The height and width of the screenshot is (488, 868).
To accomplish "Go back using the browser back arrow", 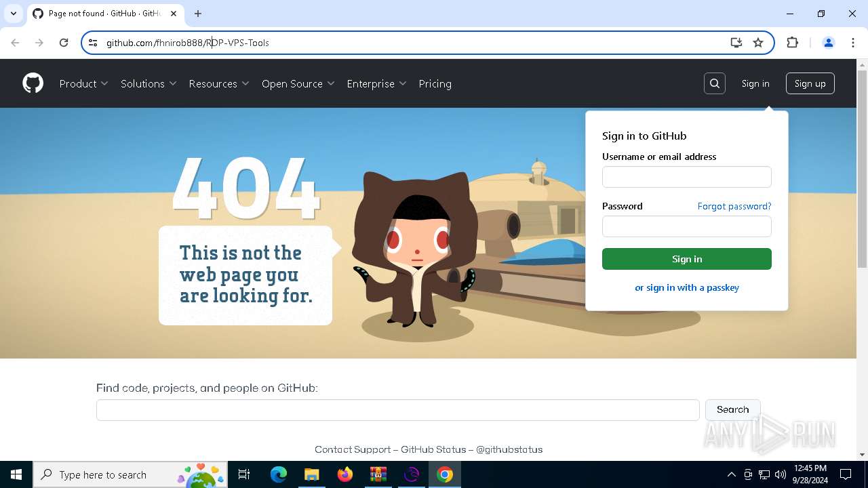I will click(15, 43).
